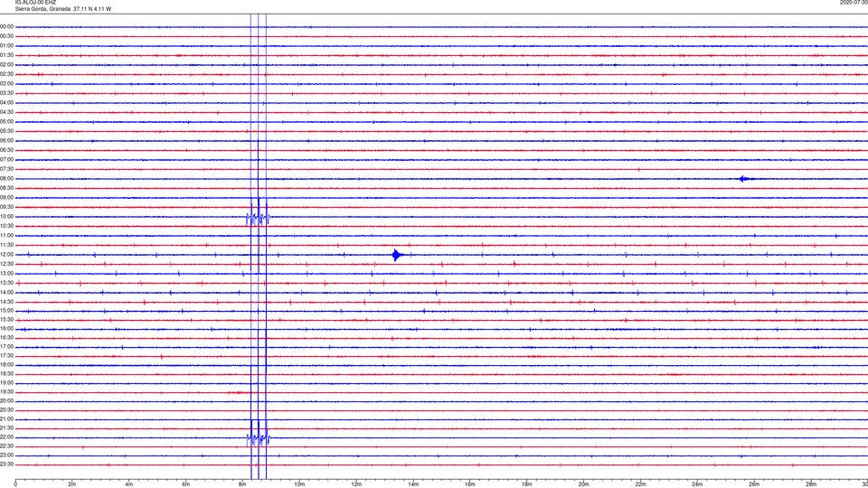Select the 17:00 trace time label
The image size is (868, 488).
(x=6, y=347)
